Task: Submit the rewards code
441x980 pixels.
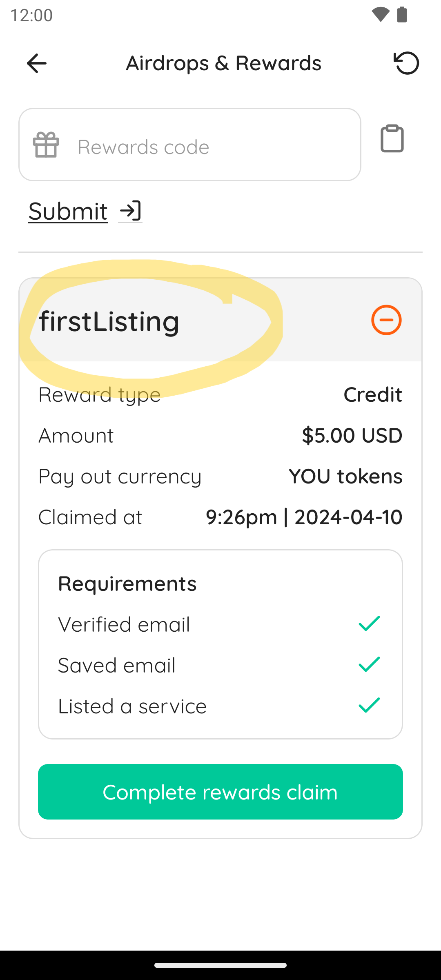Action: click(x=68, y=211)
